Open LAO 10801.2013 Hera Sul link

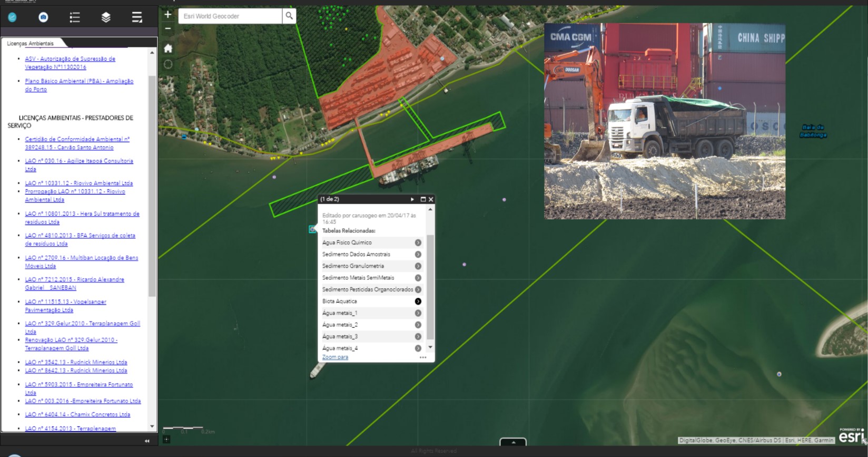[x=82, y=218]
